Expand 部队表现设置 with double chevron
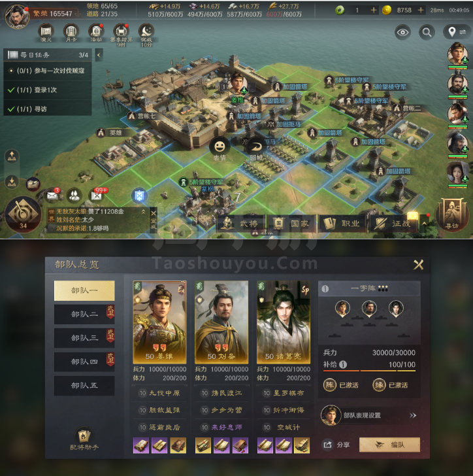Viewport: 473px width, 476px height. 413,415
